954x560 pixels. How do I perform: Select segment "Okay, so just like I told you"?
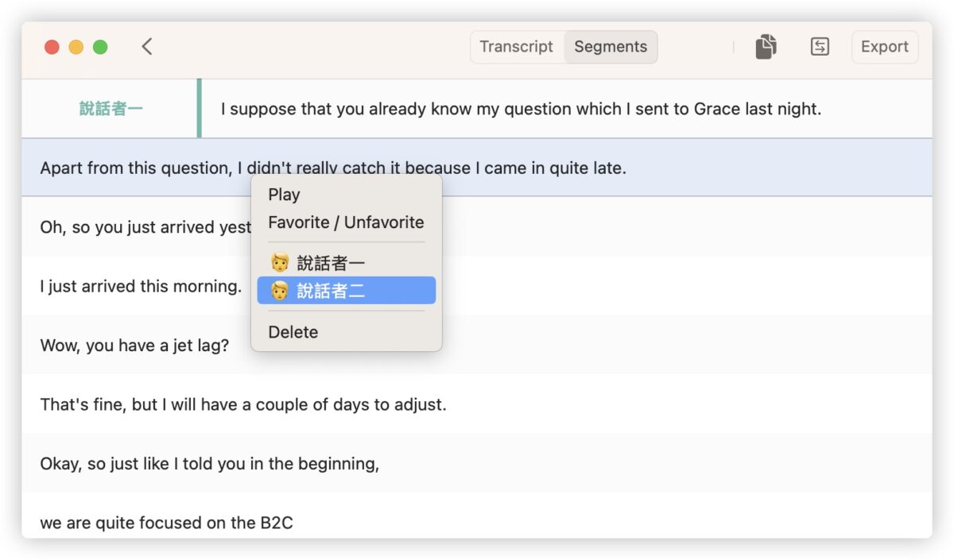[x=477, y=463]
